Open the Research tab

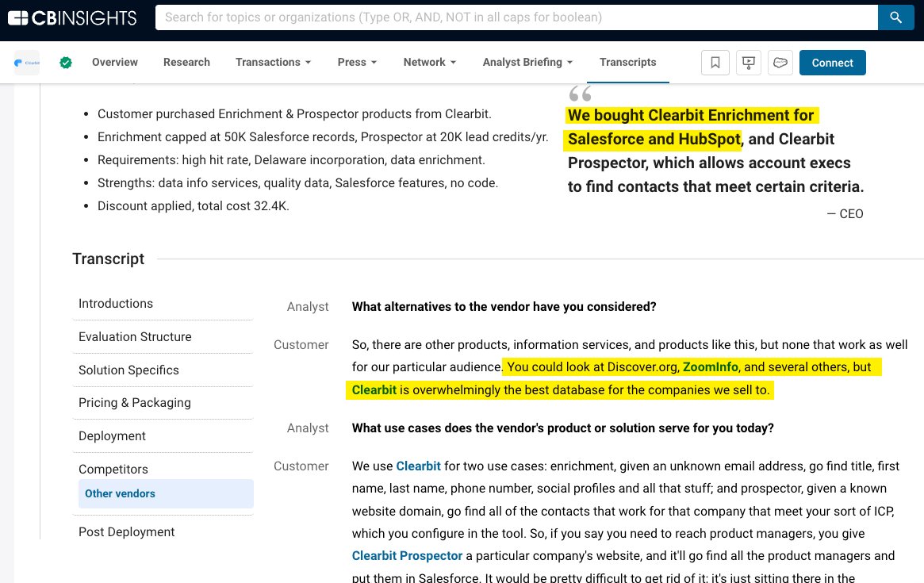tap(187, 62)
